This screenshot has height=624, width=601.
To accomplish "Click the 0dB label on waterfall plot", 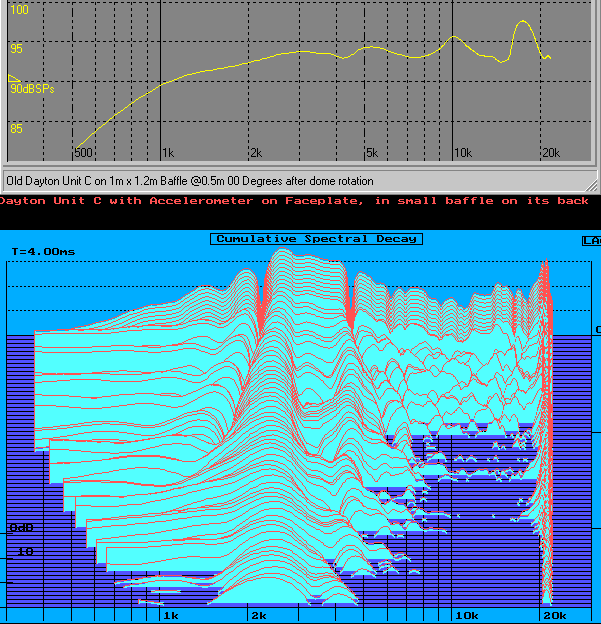I will pos(21,527).
